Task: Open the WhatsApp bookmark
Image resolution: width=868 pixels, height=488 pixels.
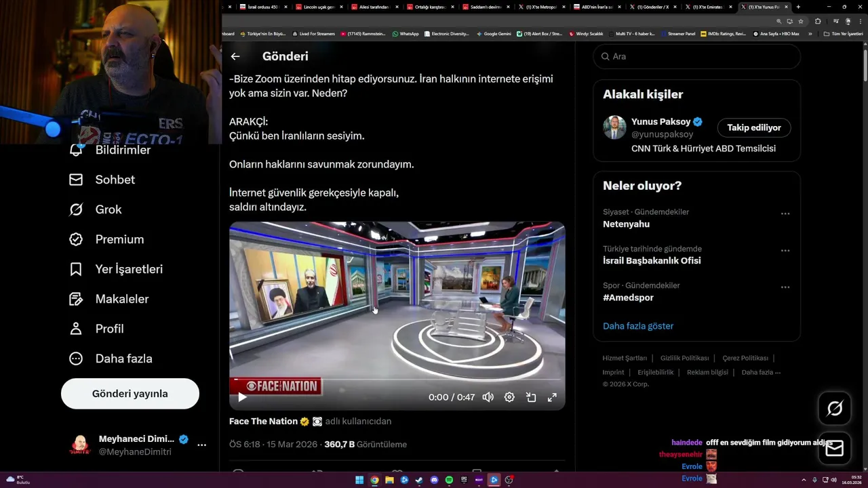Action: [x=406, y=34]
